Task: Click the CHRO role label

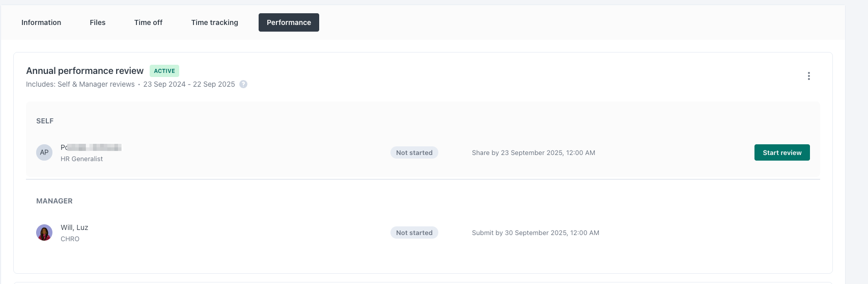Action: point(70,239)
